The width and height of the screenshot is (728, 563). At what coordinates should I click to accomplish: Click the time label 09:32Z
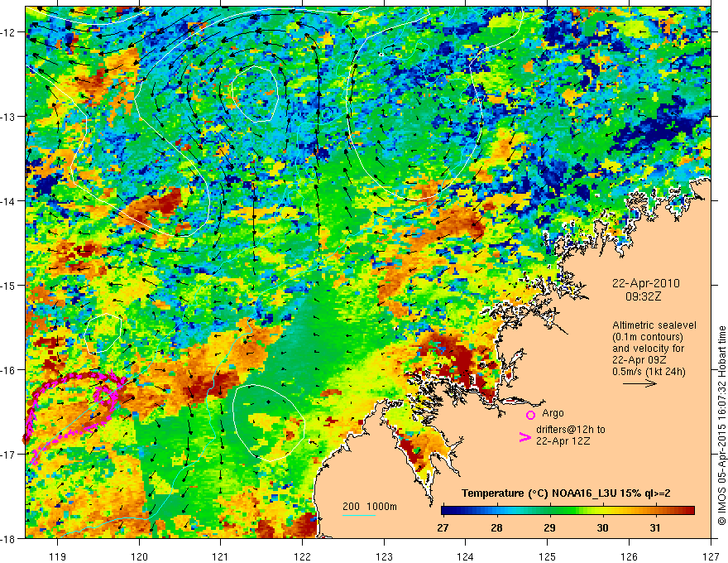643,296
